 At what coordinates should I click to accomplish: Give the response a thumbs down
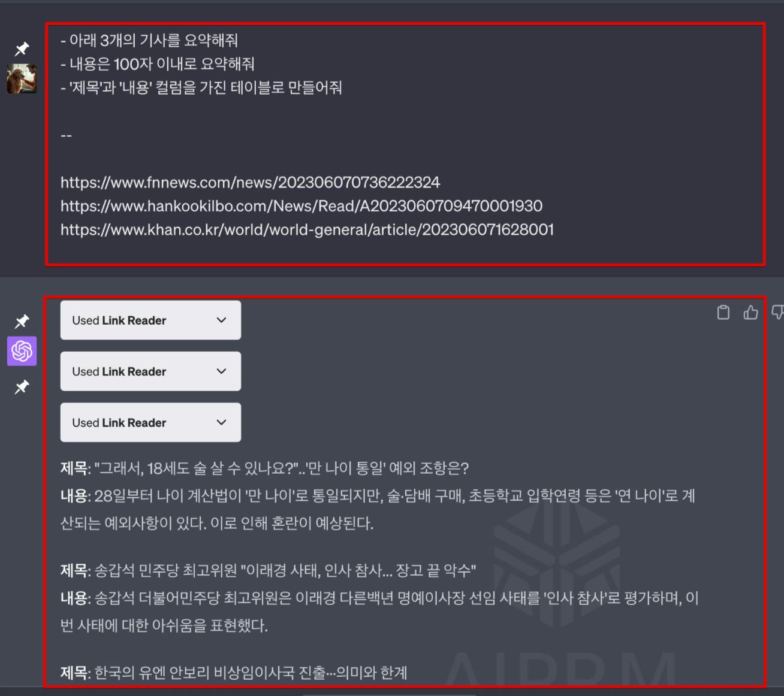(x=777, y=312)
